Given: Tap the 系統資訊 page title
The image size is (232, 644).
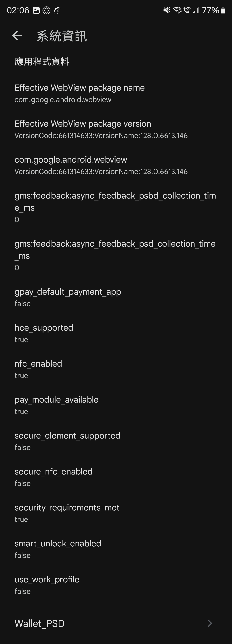Looking at the screenshot, I should (x=62, y=36).
